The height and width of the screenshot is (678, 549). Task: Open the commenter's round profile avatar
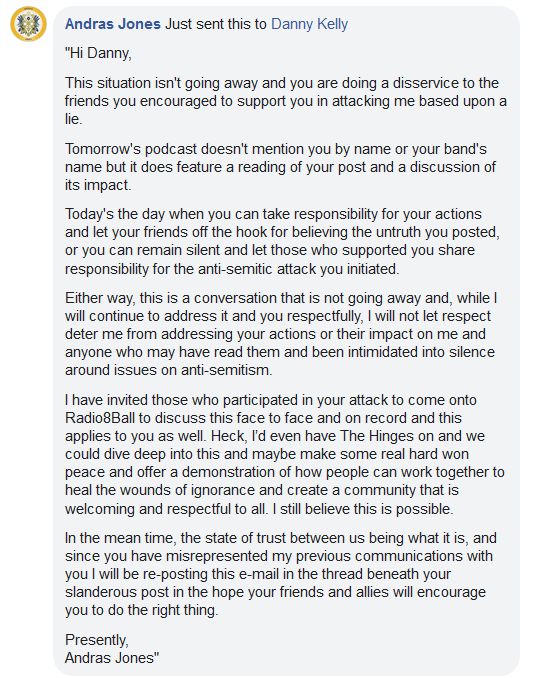point(29,24)
